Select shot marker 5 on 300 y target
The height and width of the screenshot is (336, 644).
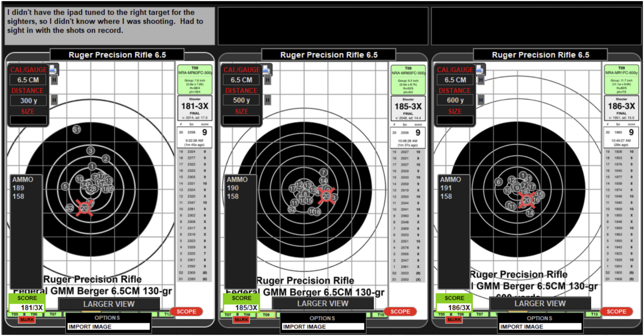pos(65,186)
